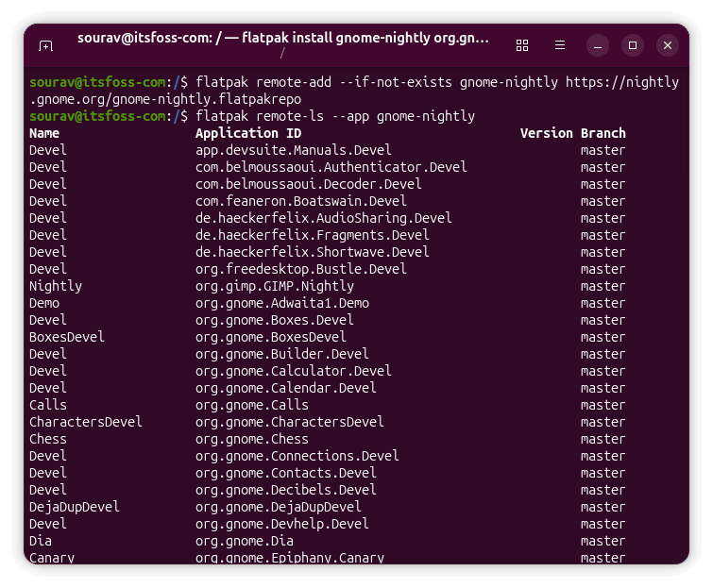The width and height of the screenshot is (713, 588).
Task: Click master branch in org.gnome.Chess row
Action: 603,439
